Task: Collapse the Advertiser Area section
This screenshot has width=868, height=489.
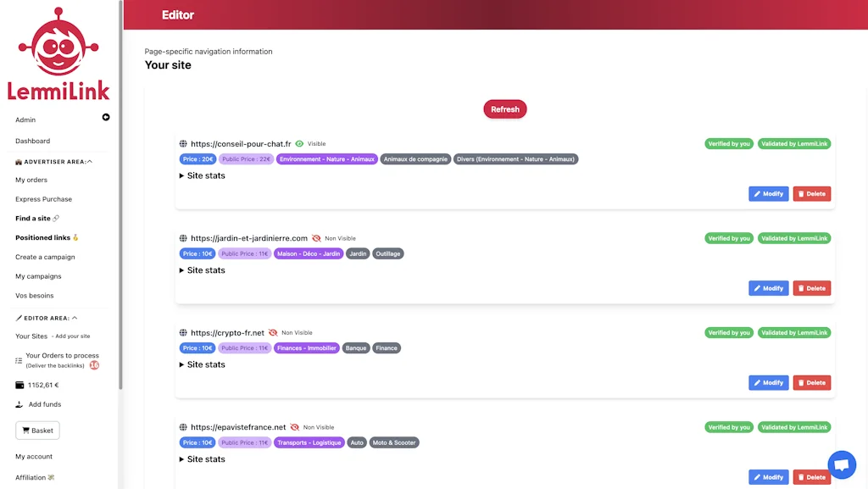Action: (53, 162)
